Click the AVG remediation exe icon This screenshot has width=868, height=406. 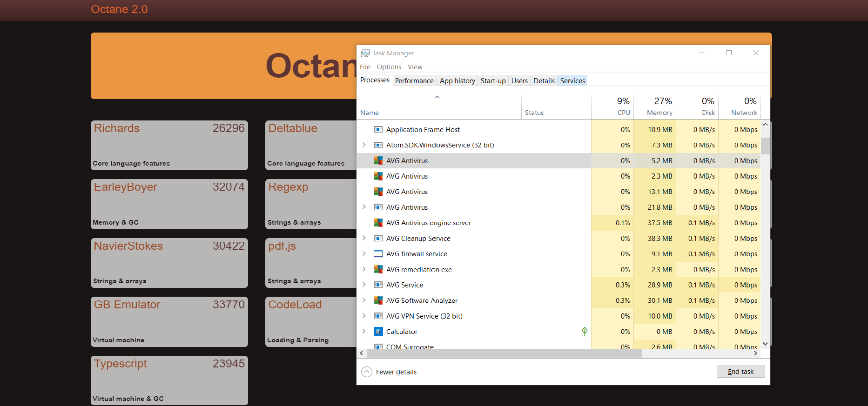tap(378, 269)
